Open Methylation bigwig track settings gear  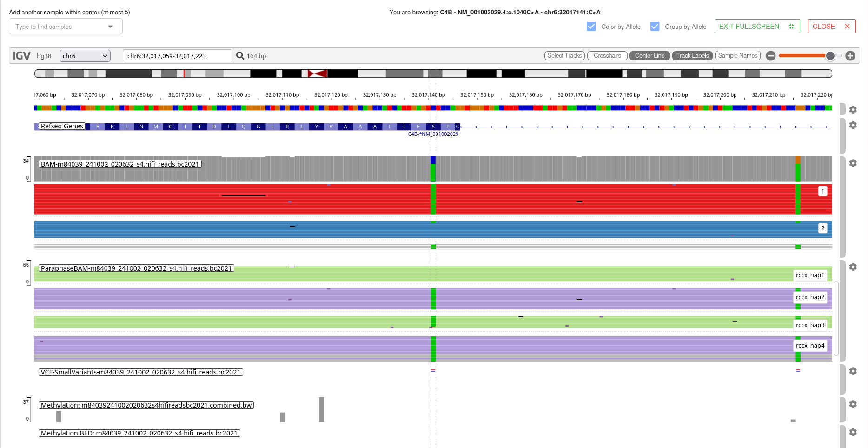pyautogui.click(x=853, y=404)
